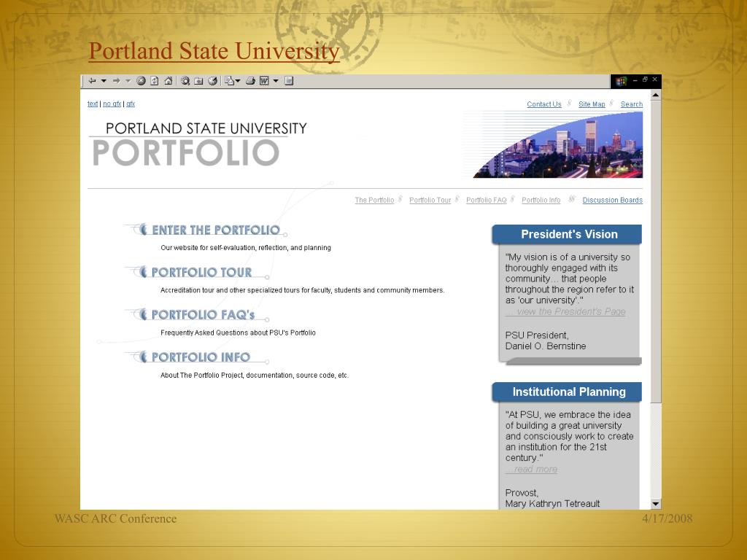Image resolution: width=747 pixels, height=560 pixels.
Task: Select Portfolio FAQ in the navigation bar
Action: pyautogui.click(x=487, y=200)
